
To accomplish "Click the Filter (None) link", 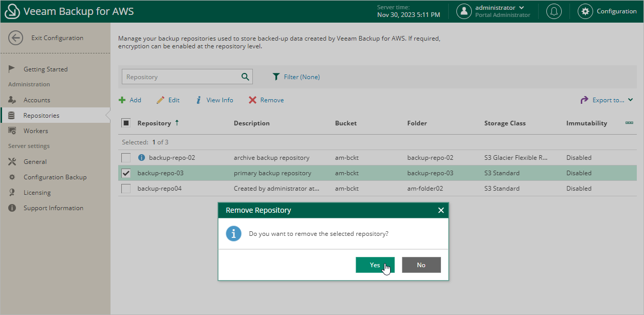I will coord(302,77).
